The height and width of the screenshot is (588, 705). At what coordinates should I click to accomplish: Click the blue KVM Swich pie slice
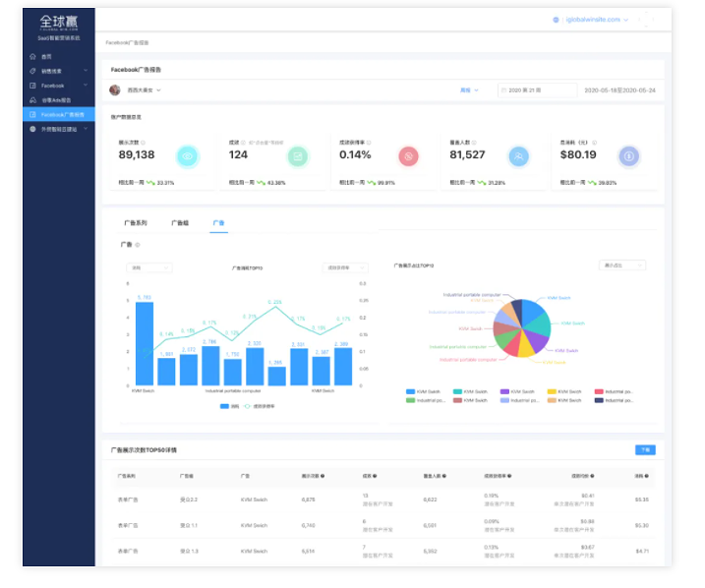coord(532,310)
